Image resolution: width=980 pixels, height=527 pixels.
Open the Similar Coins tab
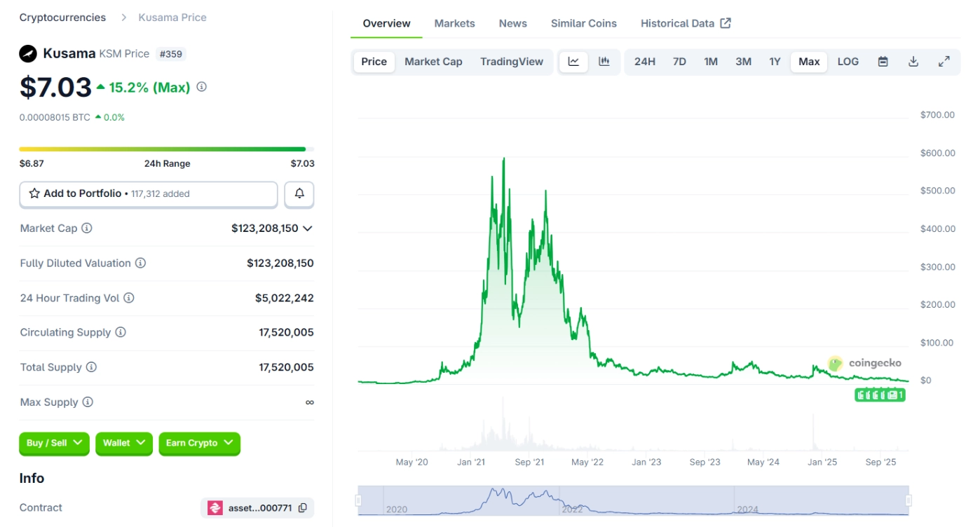coord(583,23)
